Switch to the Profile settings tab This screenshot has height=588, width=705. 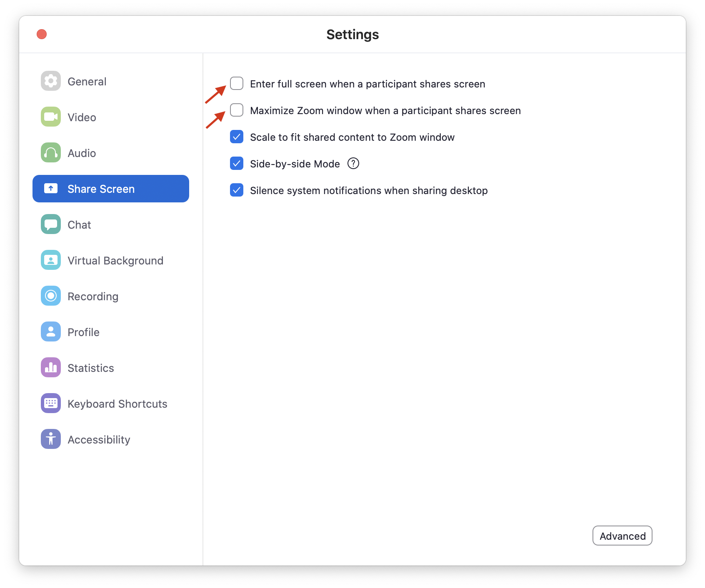click(x=83, y=332)
